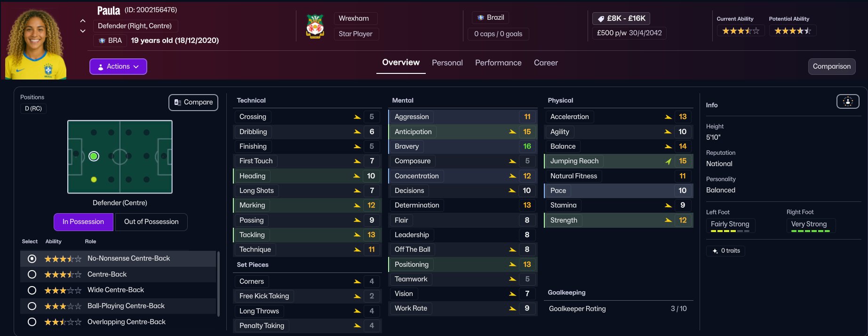Click the Potential Ability star rating
Screen dimensions: 868x336
(x=792, y=31)
